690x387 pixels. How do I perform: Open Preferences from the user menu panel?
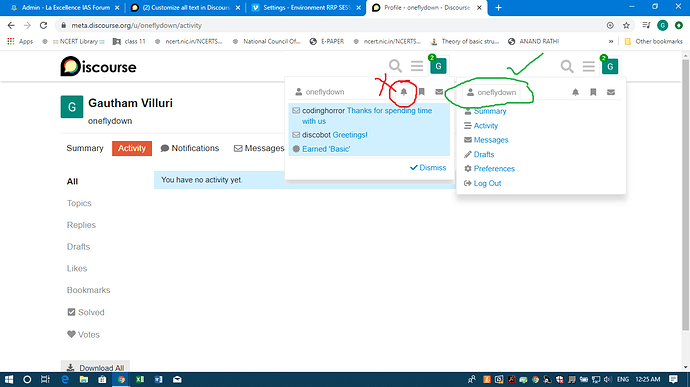[489, 169]
